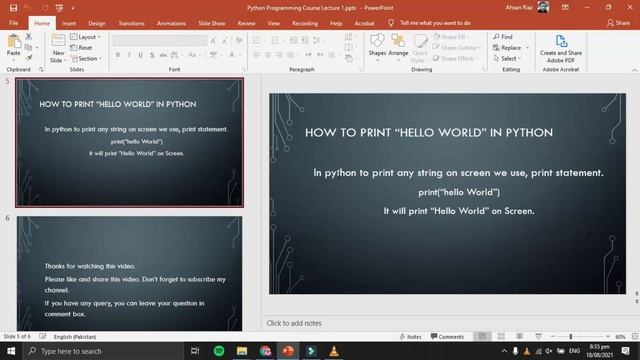Click Create and Share Adobe PDF
The width and height of the screenshot is (640, 360).
(561, 48)
